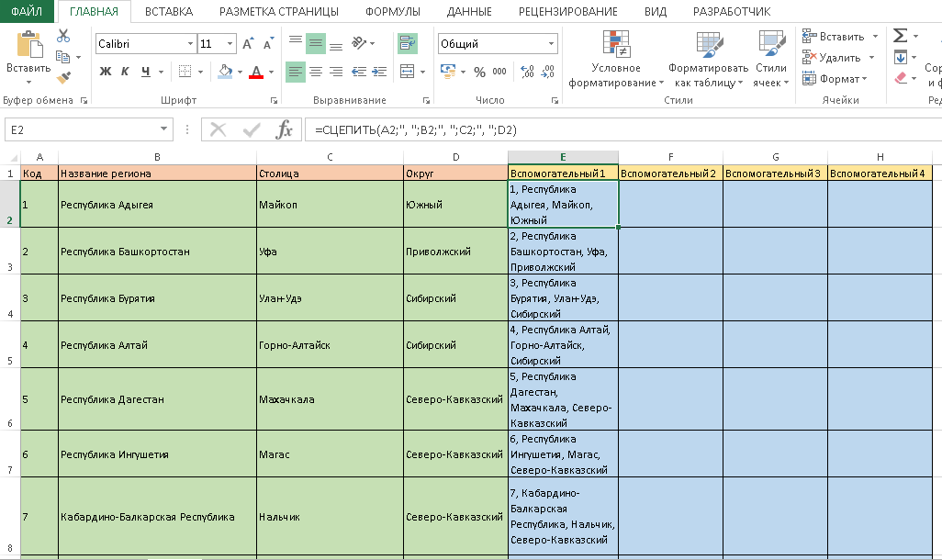
Task: Open the ФАЙЛ tab
Action: click(x=27, y=11)
